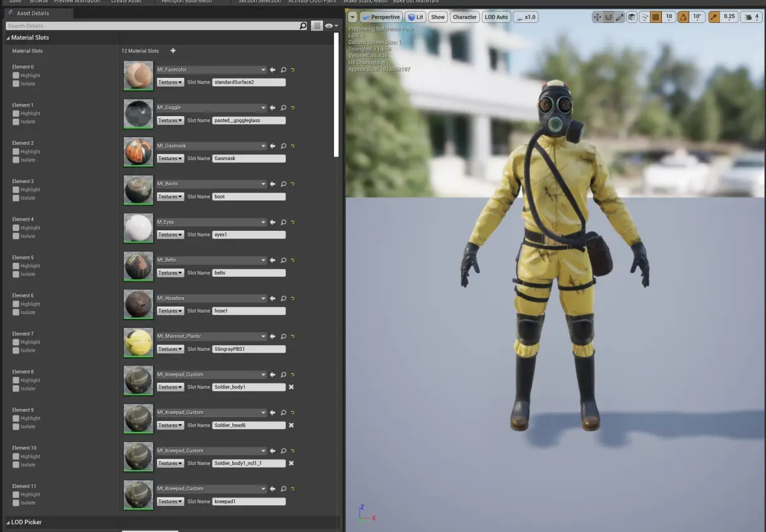
Task: Cycle the transform coordinate system cube icon
Action: pos(631,17)
